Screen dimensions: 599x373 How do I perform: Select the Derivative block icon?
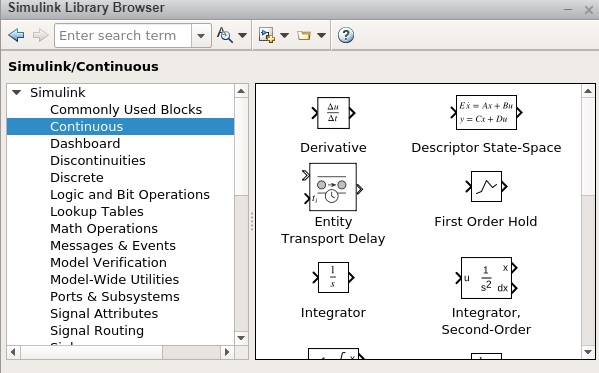point(333,113)
